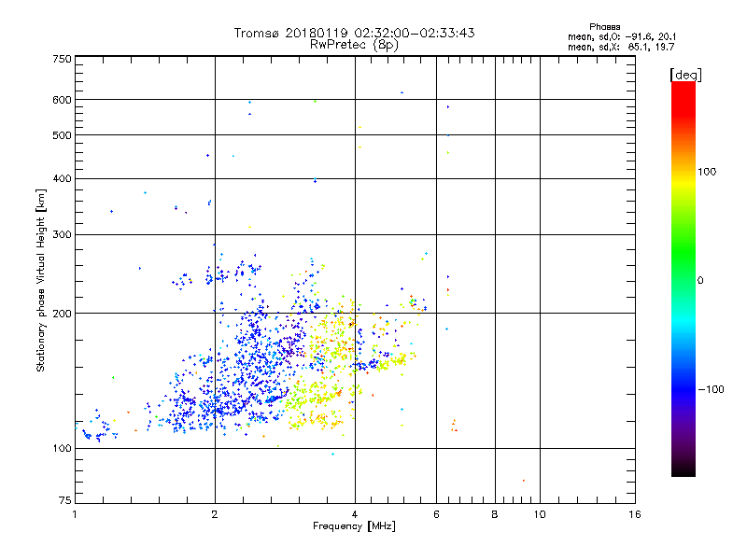Image resolution: width=747 pixels, height=560 pixels.
Task: Click the colorbar tick label '-100'
Action: click(711, 389)
